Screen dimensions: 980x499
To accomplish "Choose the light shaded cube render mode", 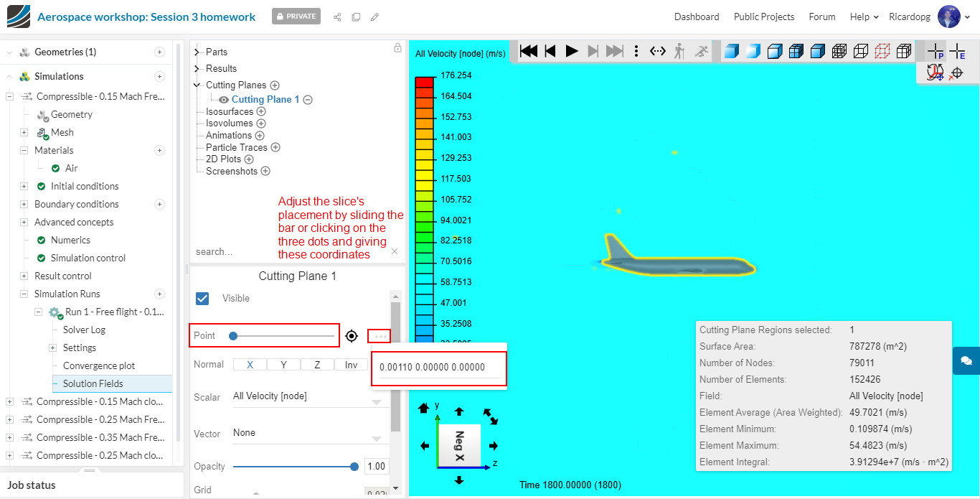I will [x=753, y=51].
